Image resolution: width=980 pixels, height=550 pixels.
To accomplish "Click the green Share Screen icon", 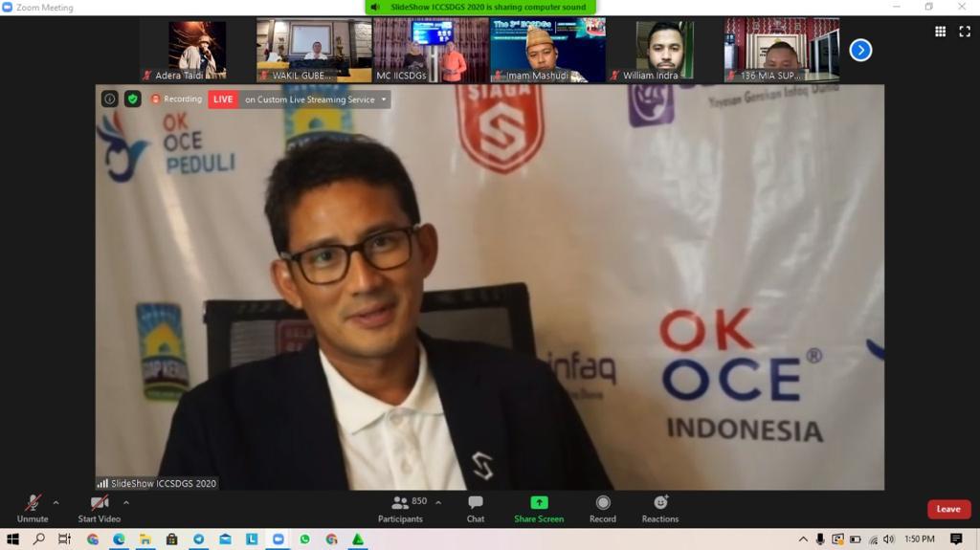I will point(539,503).
